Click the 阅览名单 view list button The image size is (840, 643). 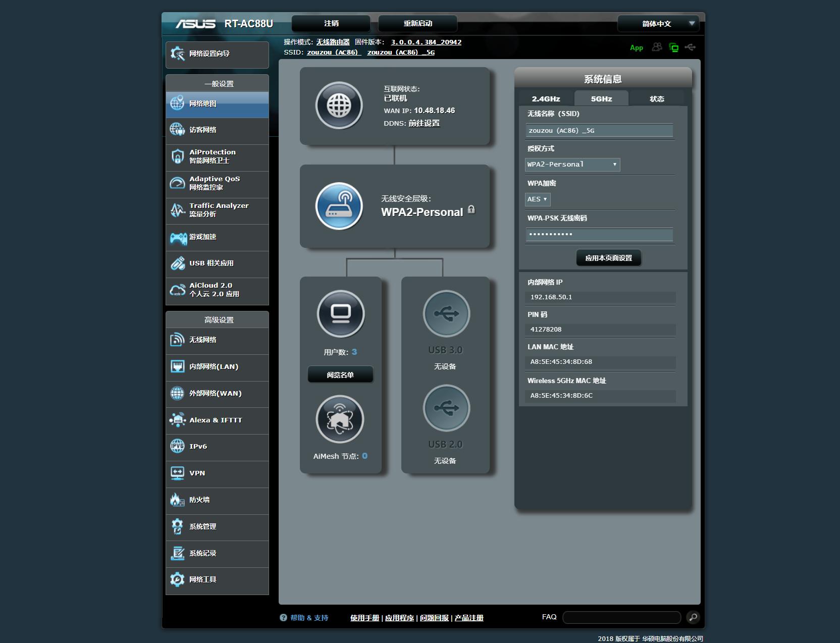(340, 375)
